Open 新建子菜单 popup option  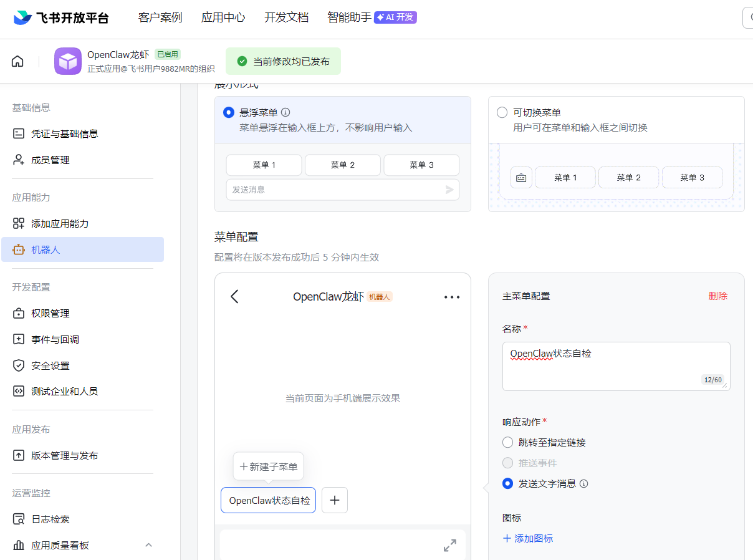pos(269,466)
